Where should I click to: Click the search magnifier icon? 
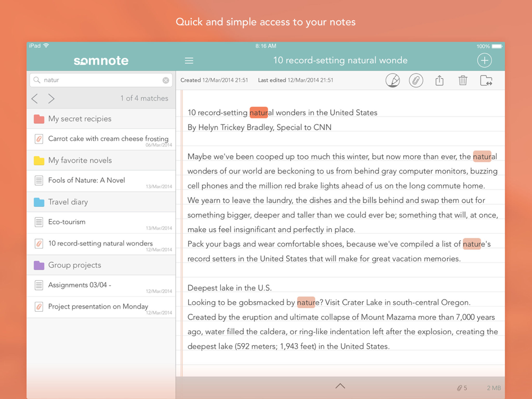tap(37, 80)
